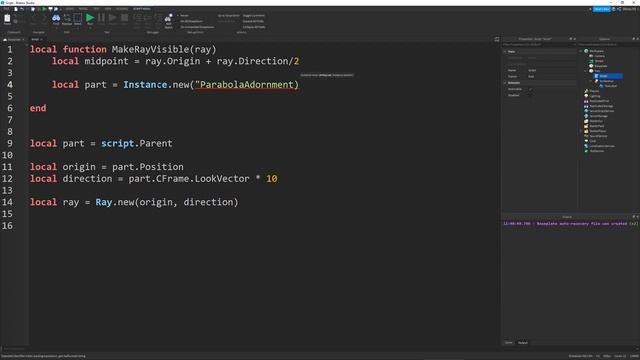Click the Name property value field
This screenshot has height=360, width=640.
click(x=551, y=70)
